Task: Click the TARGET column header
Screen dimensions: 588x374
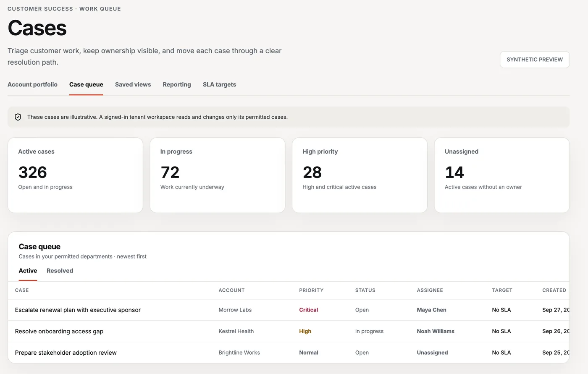Action: (502, 290)
